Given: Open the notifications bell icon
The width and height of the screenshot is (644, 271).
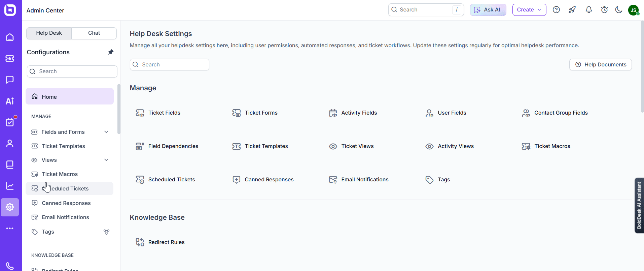Looking at the screenshot, I should (x=588, y=10).
